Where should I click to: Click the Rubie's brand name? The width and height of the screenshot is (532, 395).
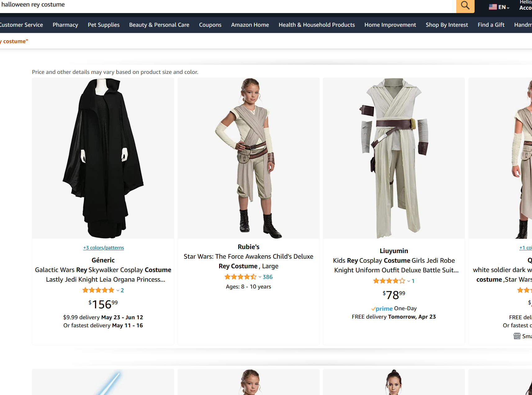pyautogui.click(x=248, y=247)
